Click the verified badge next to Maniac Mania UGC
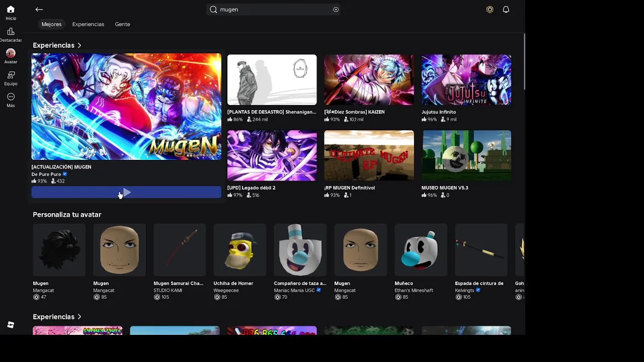The image size is (644, 362). (318, 290)
